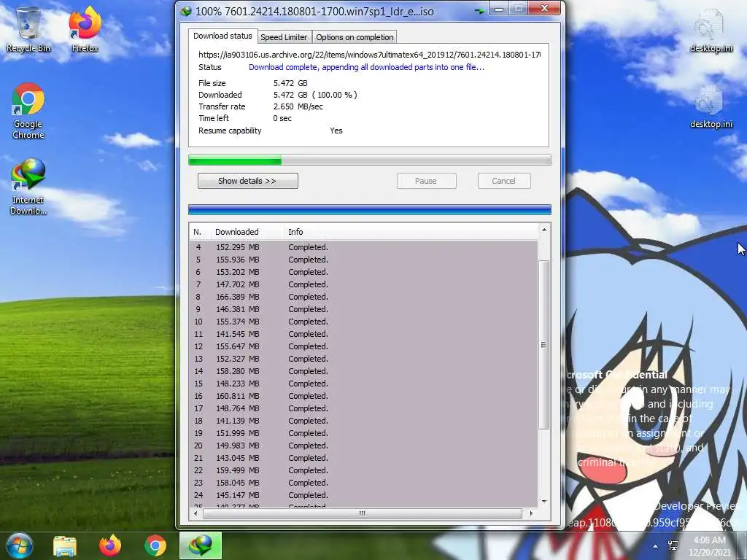Select row 23 with 158.045 MB

point(363,483)
